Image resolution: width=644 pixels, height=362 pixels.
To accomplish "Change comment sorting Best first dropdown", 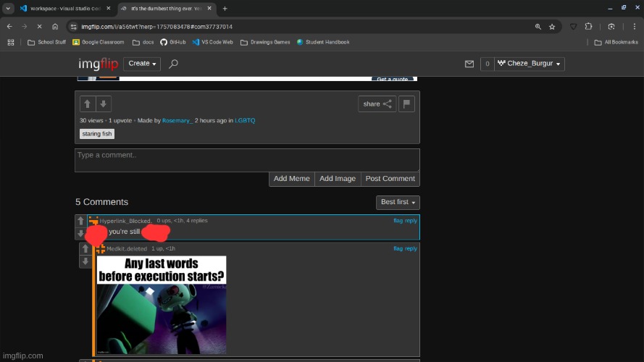I will tap(398, 202).
